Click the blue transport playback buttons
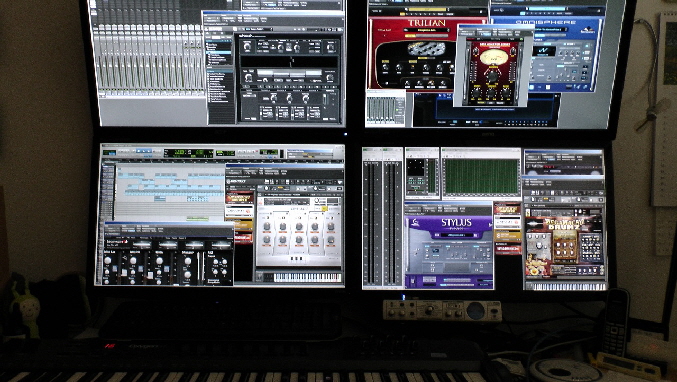677x382 pixels. 144,152
